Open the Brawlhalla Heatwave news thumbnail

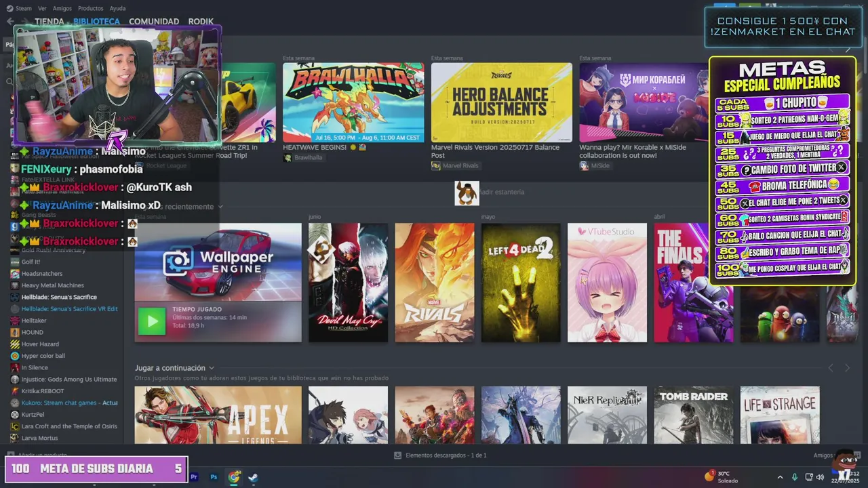[x=353, y=102]
